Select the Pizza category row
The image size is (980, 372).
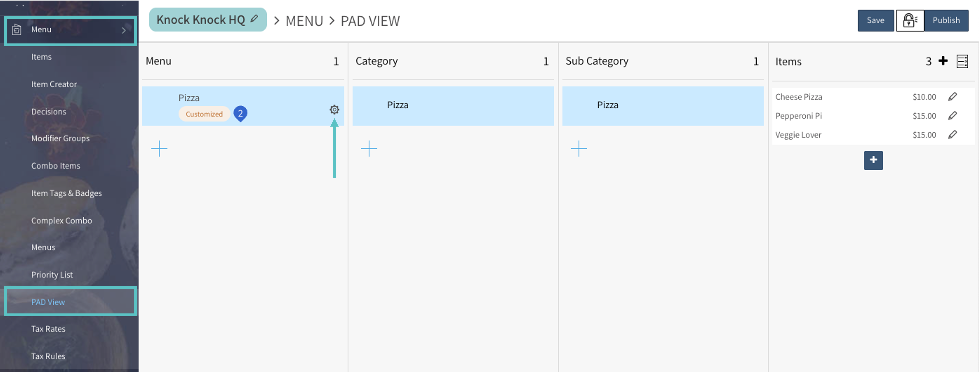tap(453, 105)
